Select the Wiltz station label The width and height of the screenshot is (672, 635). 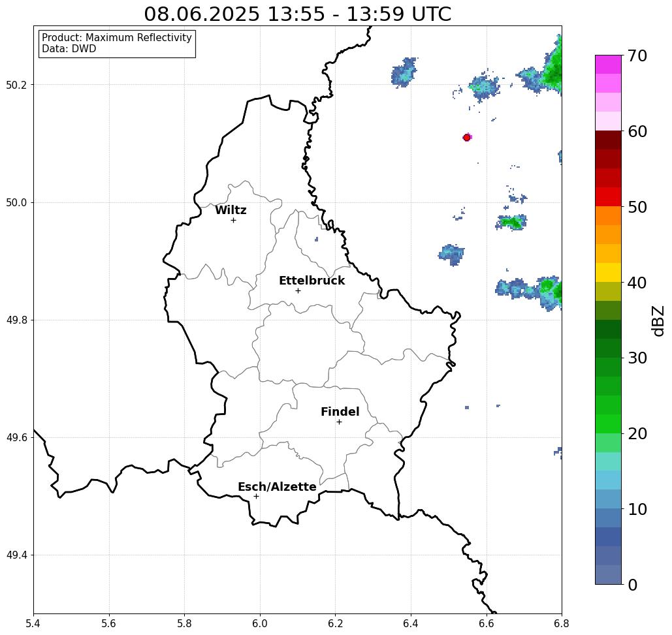coord(231,209)
